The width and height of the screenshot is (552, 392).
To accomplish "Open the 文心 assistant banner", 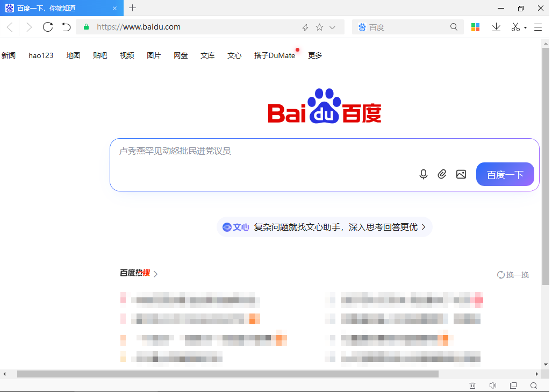I will coord(324,227).
